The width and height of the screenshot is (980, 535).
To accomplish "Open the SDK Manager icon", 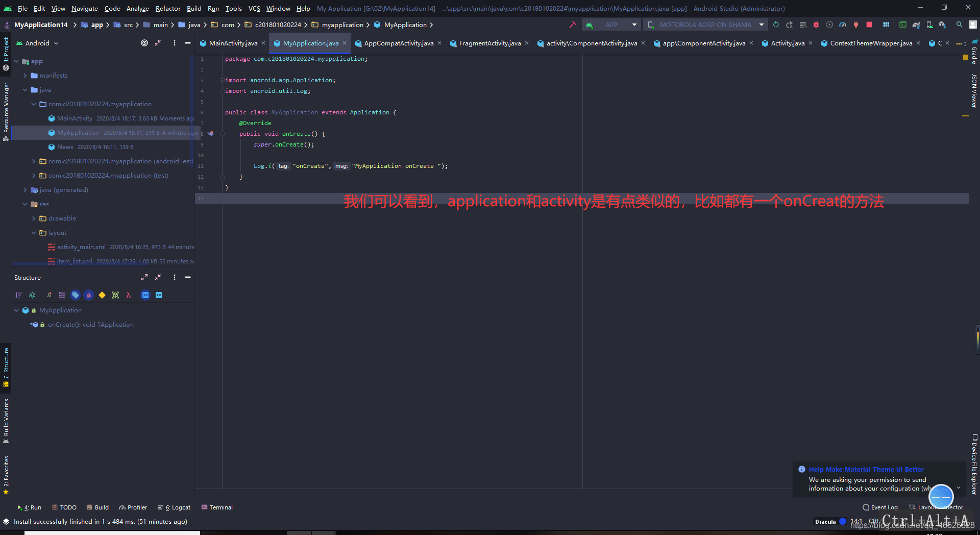I will (942, 25).
